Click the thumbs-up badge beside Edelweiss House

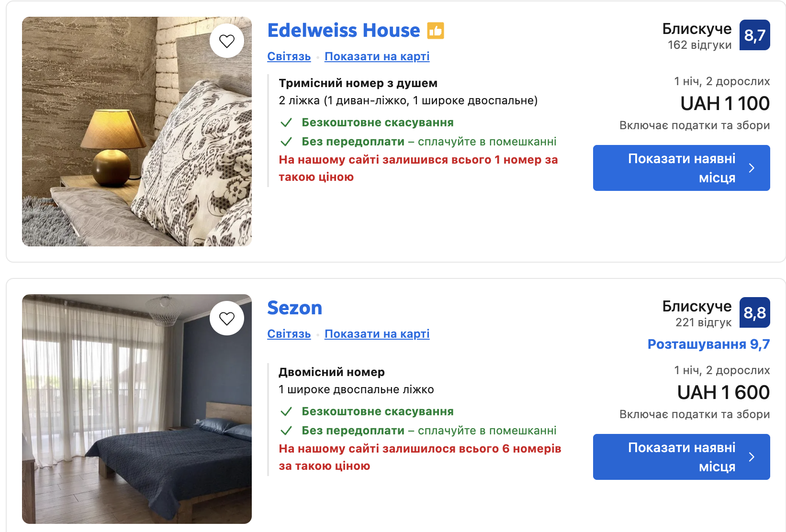(x=436, y=31)
